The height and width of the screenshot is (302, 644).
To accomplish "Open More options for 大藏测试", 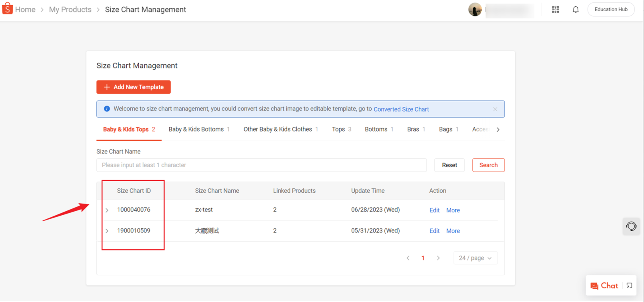I will [453, 231].
